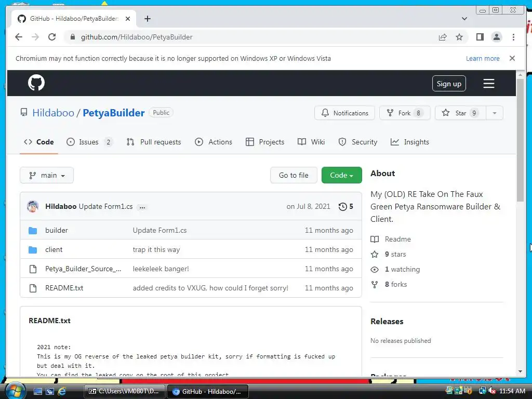
Task: Click the watching eye icon in About
Action: [375, 270]
